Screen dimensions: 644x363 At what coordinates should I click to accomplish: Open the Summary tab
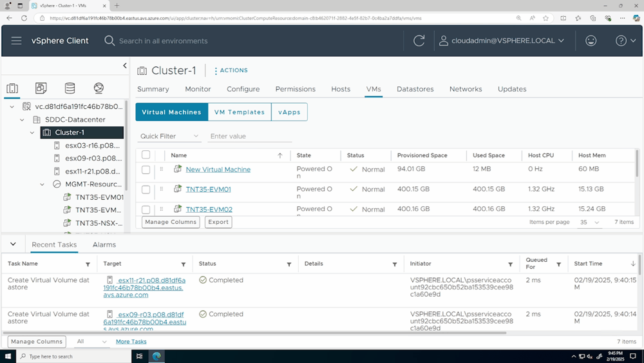coord(153,89)
